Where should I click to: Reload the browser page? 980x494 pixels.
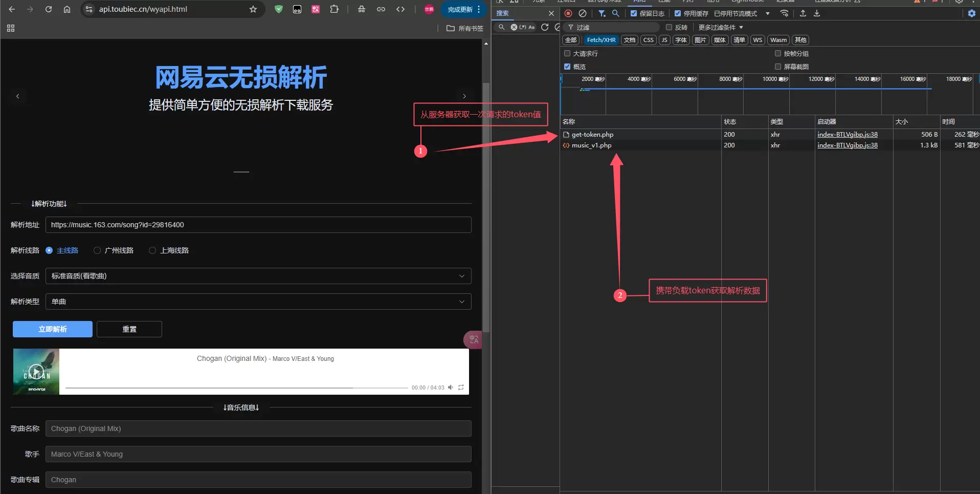click(49, 9)
